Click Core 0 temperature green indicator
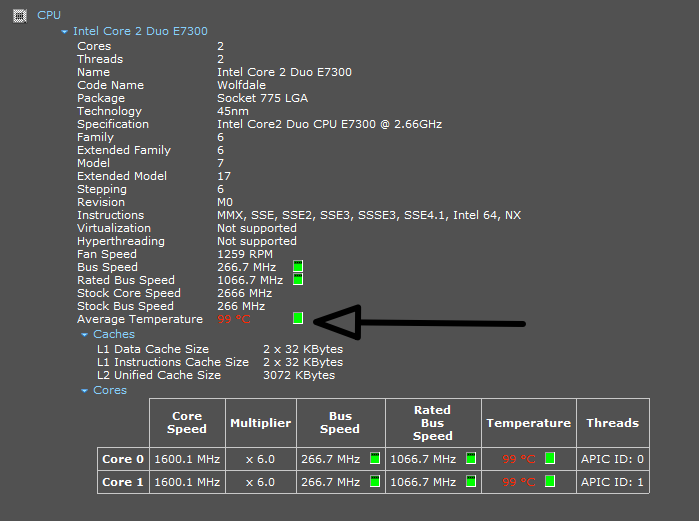The width and height of the screenshot is (699, 521). [550, 458]
